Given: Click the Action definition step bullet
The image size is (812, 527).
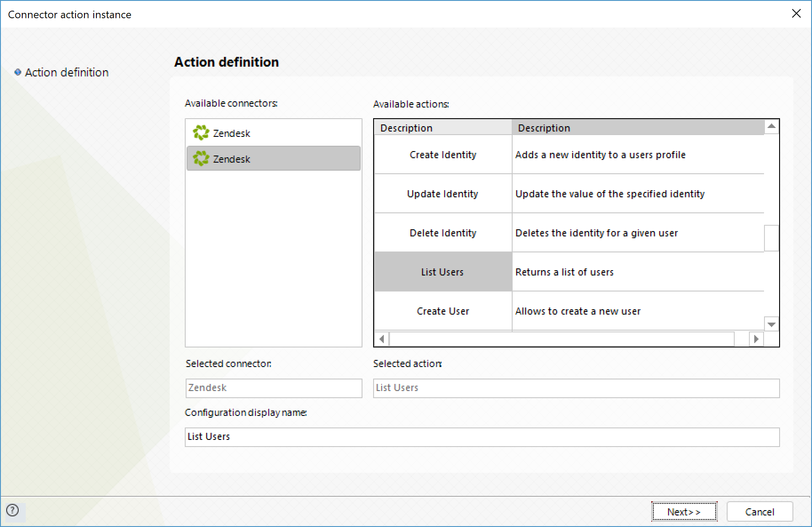Looking at the screenshot, I should point(18,72).
